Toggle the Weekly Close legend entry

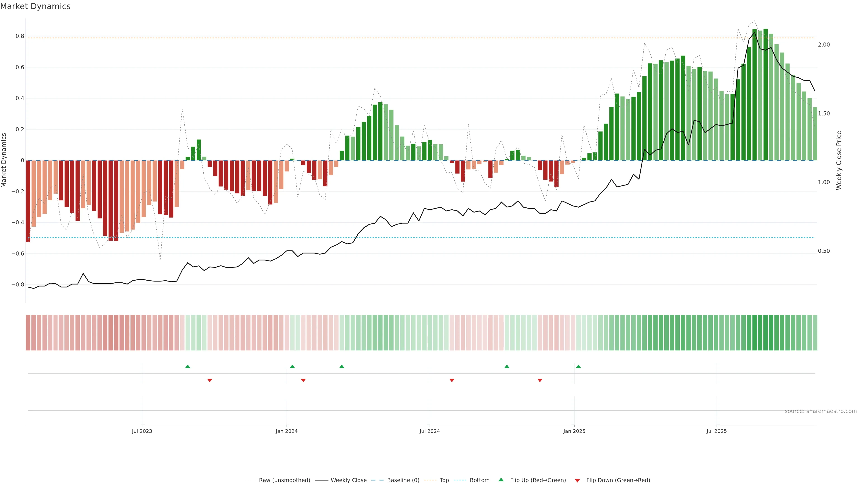tap(348, 480)
